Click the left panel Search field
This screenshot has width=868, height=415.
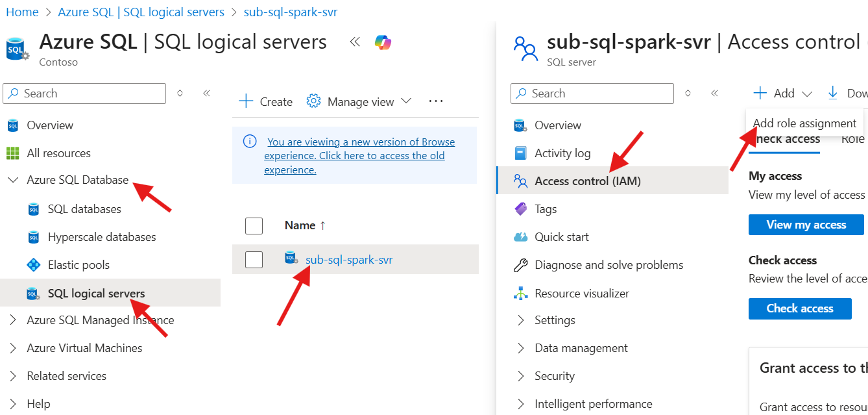tap(84, 94)
